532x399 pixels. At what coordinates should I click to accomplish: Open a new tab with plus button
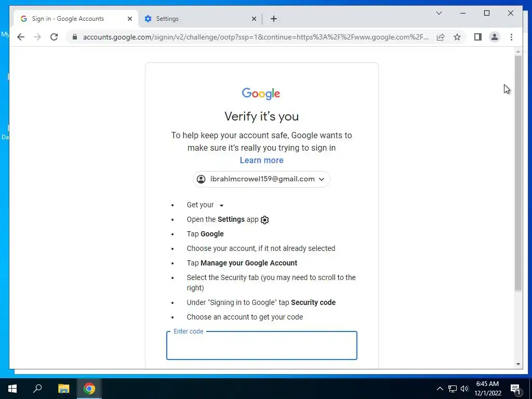tap(274, 19)
